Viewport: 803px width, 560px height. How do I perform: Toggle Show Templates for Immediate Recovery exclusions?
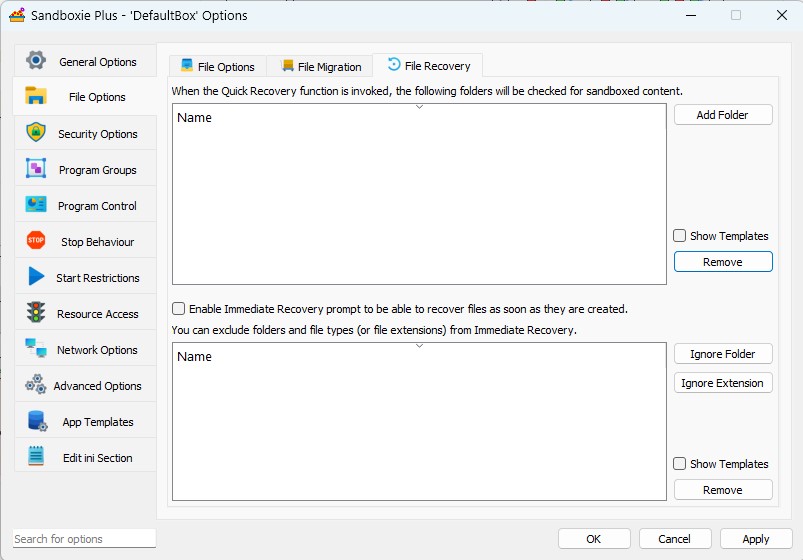point(679,464)
